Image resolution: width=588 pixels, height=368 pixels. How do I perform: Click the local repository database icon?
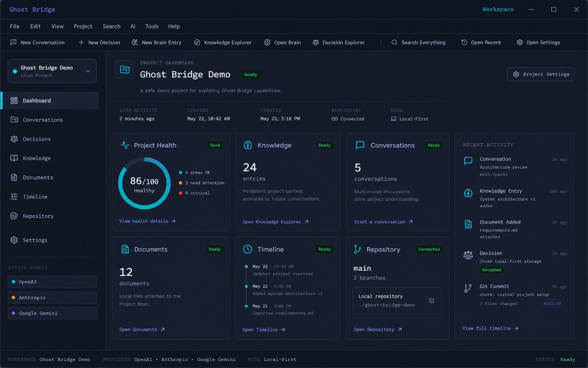click(432, 300)
